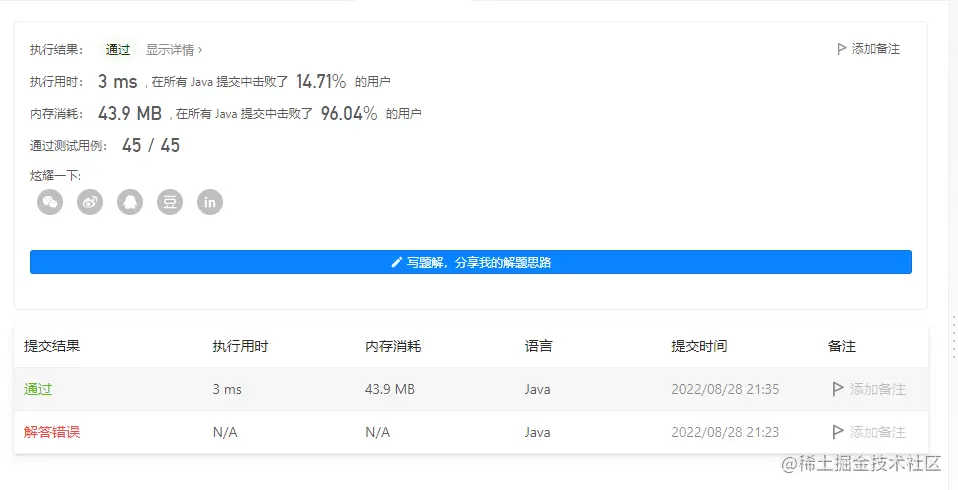Share result via WeChat icon
This screenshot has width=958, height=490.
(x=50, y=202)
